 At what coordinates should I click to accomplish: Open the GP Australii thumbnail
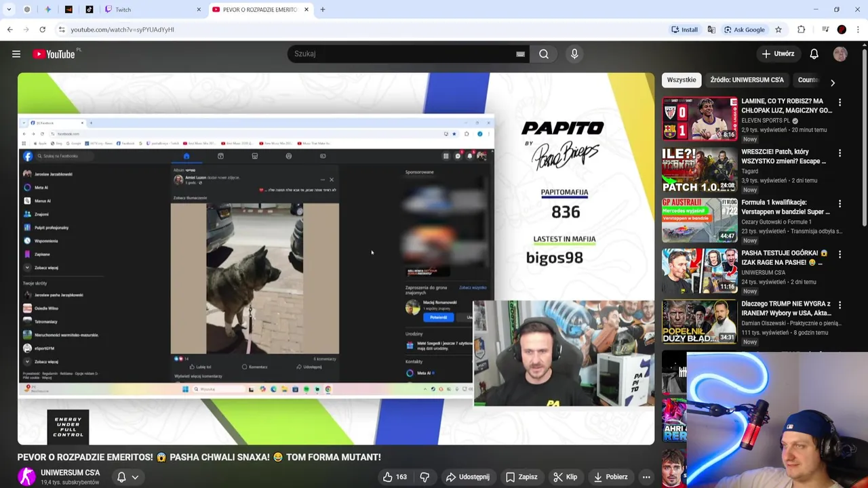coord(699,220)
